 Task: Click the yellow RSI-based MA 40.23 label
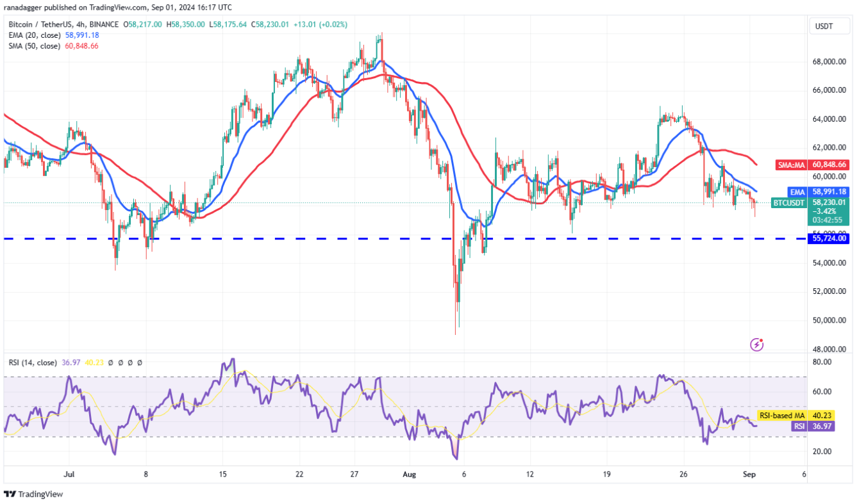click(795, 415)
